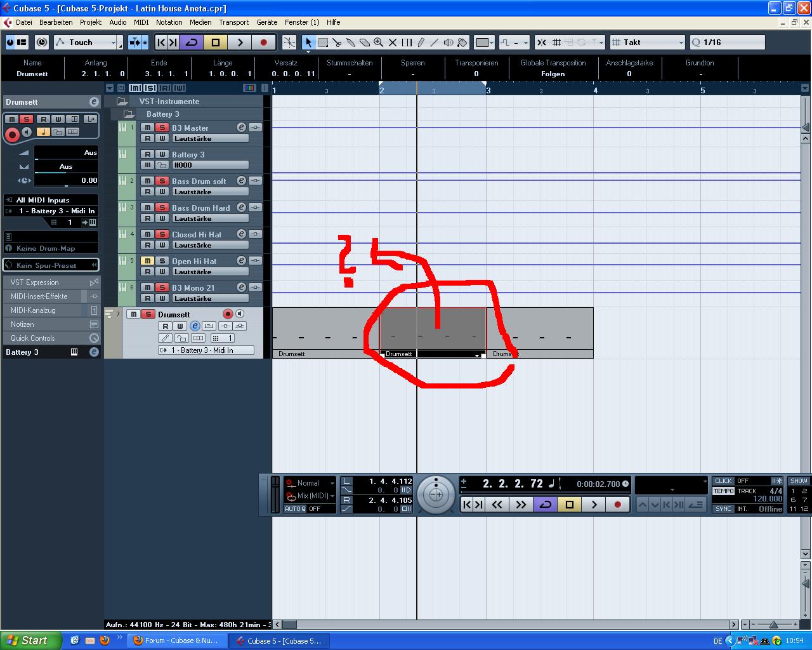
Task: Toggle Autoscroll in the toolbar
Action: click(134, 43)
